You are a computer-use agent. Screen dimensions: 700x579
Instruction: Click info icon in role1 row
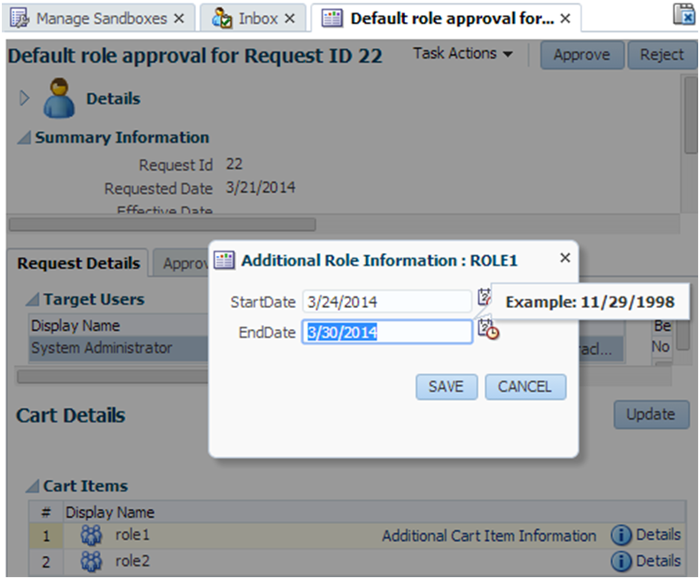pyautogui.click(x=621, y=535)
